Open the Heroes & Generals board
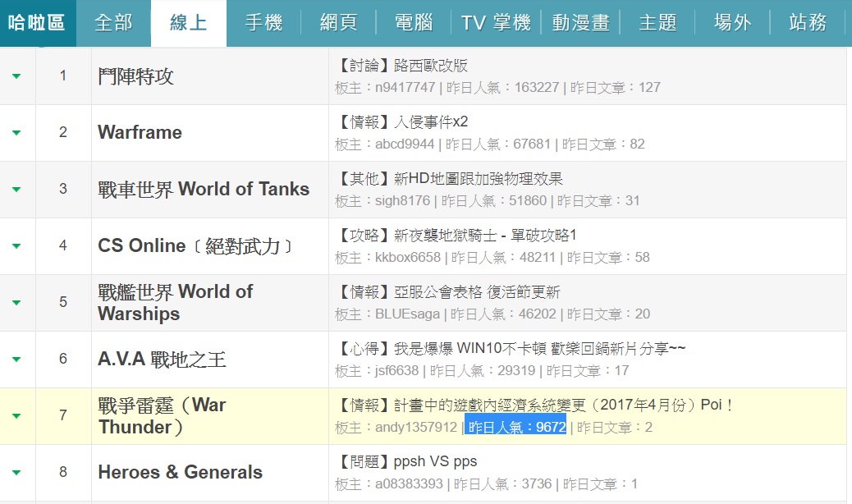The width and height of the screenshot is (852, 504). tap(180, 472)
